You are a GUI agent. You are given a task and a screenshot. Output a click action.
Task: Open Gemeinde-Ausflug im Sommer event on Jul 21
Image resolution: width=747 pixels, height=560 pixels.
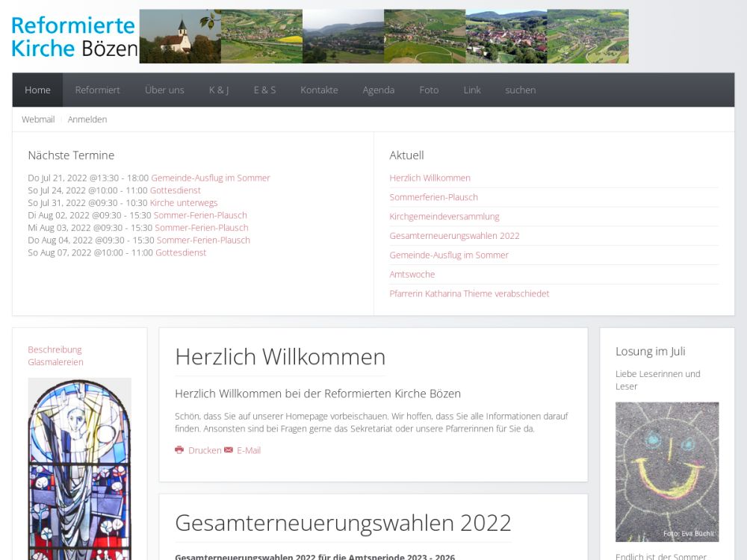pyautogui.click(x=210, y=178)
